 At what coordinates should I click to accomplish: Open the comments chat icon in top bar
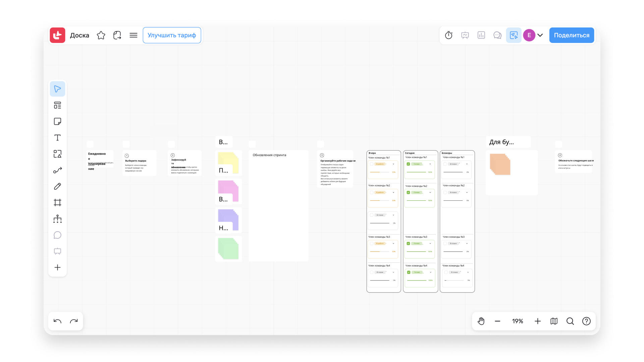pos(497,35)
